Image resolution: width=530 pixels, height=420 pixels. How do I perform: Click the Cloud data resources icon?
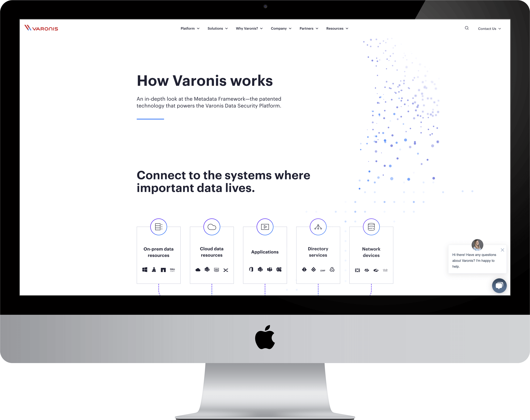[x=212, y=227]
